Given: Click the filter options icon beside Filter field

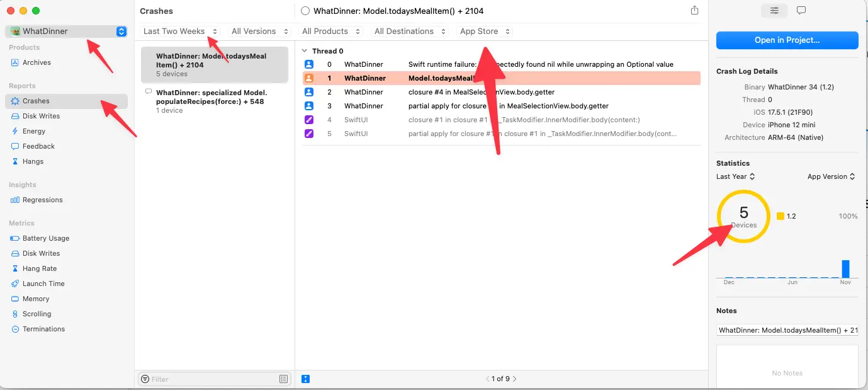Looking at the screenshot, I should click(x=283, y=379).
